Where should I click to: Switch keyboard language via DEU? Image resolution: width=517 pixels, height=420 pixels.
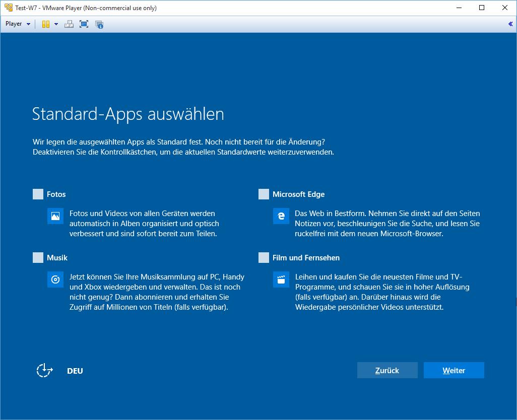click(x=75, y=371)
